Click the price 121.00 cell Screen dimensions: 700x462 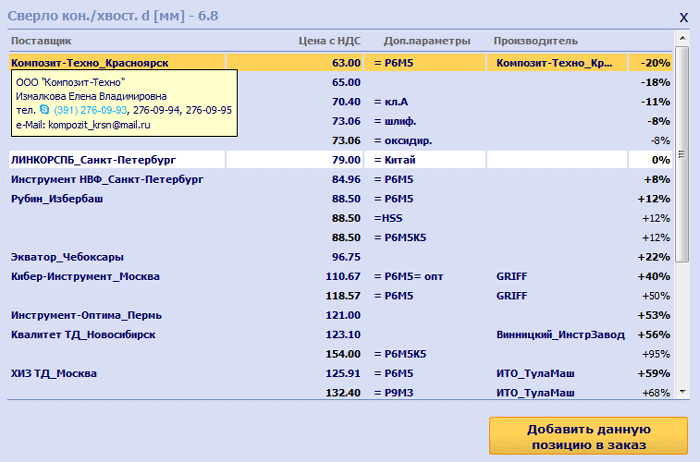pyautogui.click(x=343, y=315)
